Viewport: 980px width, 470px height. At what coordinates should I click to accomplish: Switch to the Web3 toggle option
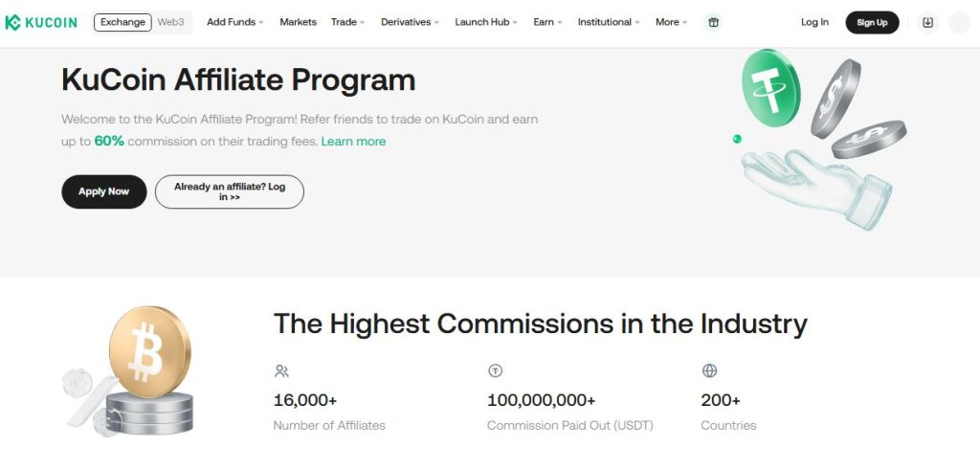pos(170,22)
